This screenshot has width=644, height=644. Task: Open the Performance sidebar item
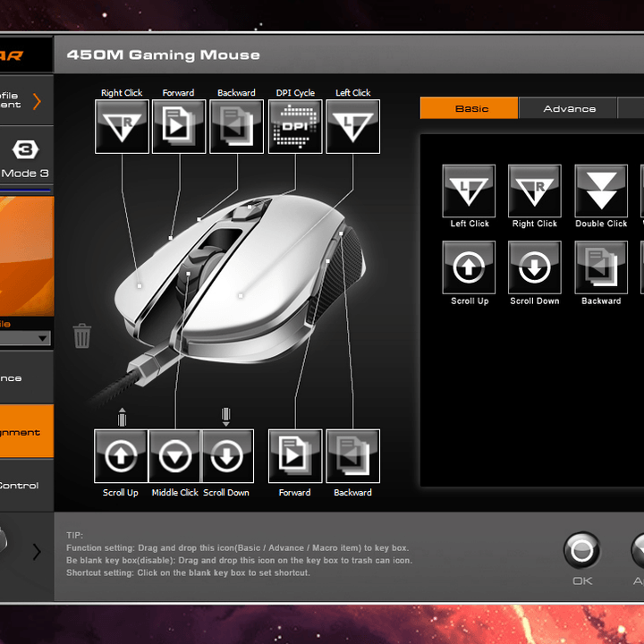coord(27,377)
